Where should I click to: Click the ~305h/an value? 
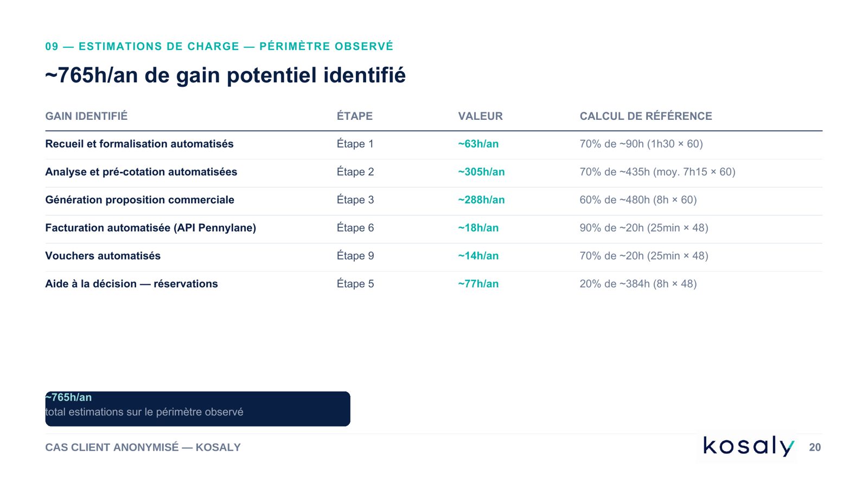481,172
